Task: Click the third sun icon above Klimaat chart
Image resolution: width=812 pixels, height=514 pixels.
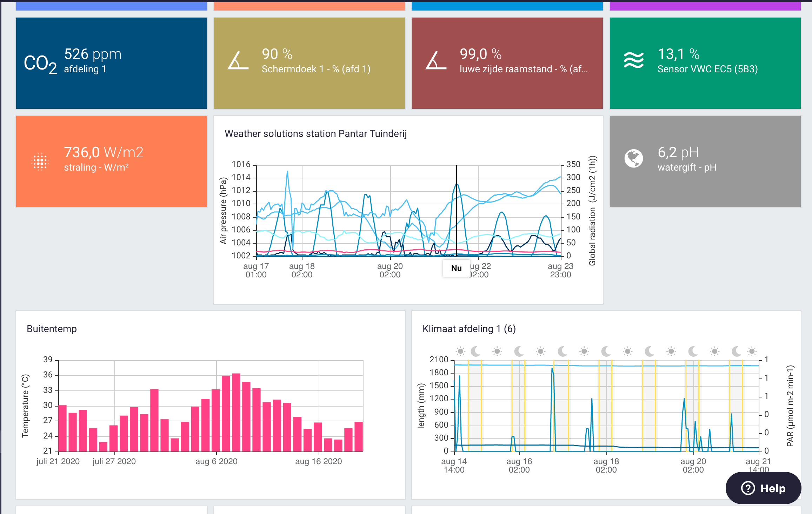Action: coord(540,351)
